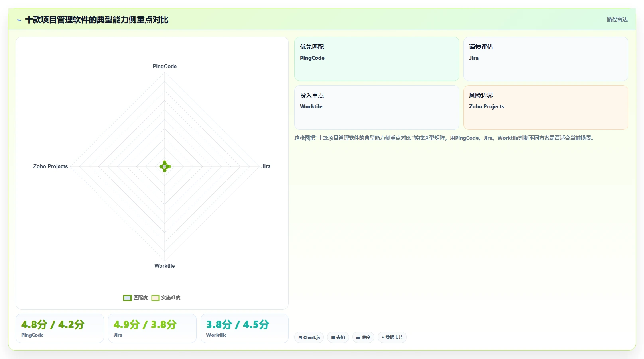Click the PingCode radar axis label

point(164,66)
